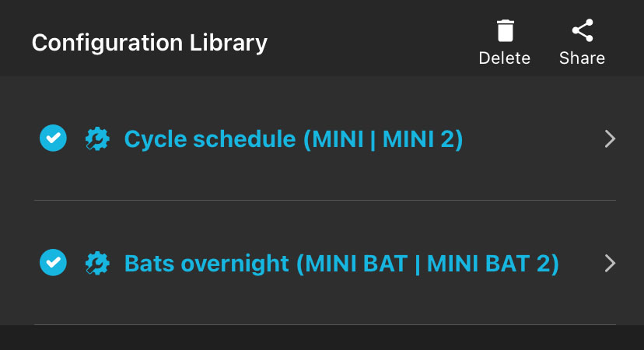644x350 pixels.
Task: Click the Delete trash can icon
Action: click(505, 31)
